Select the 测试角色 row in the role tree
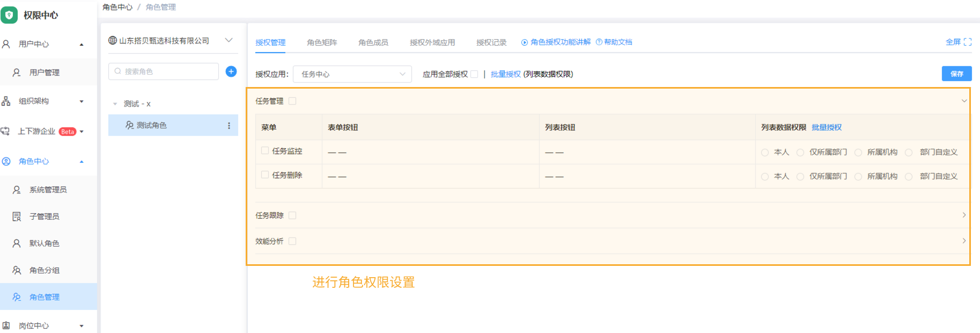The width and height of the screenshot is (980, 333). (x=173, y=125)
